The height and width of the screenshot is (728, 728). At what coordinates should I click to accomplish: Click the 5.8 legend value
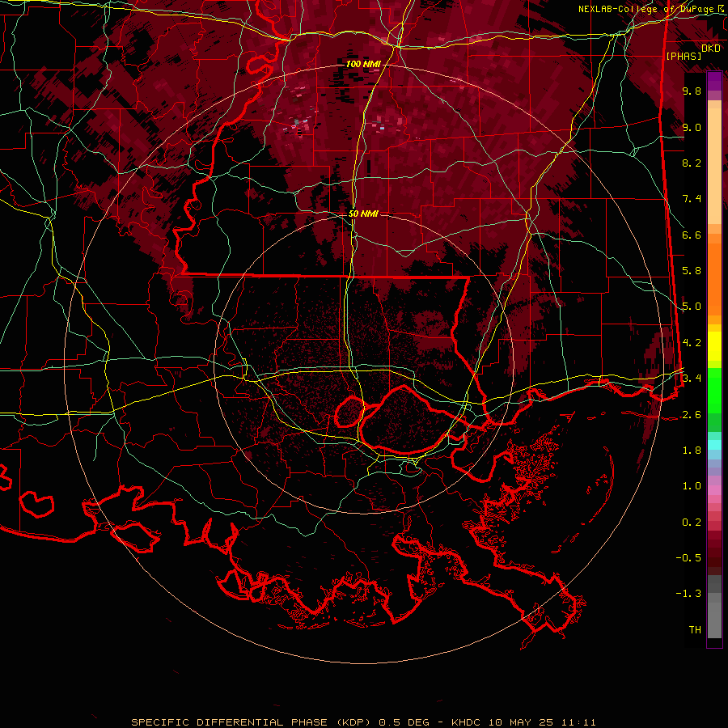coord(692,271)
